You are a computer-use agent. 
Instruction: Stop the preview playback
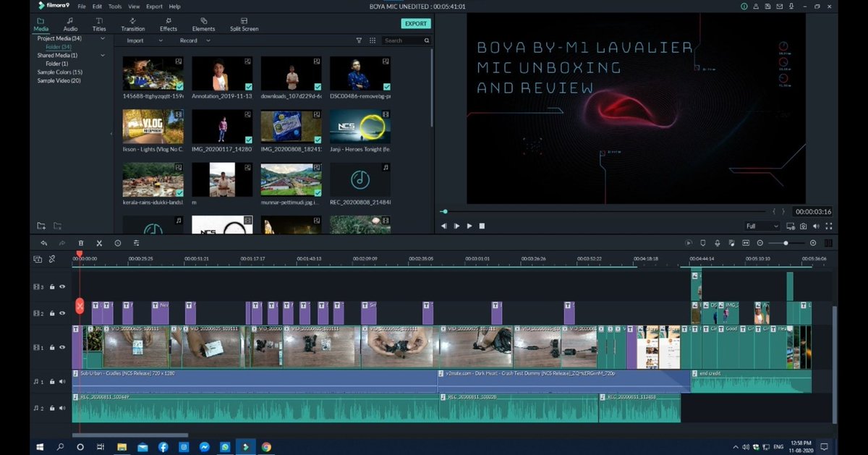tap(482, 226)
